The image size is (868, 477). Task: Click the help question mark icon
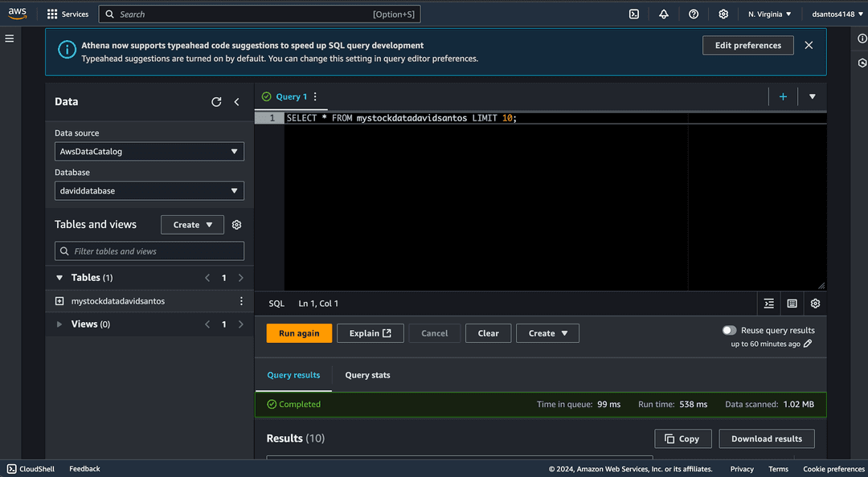click(694, 14)
